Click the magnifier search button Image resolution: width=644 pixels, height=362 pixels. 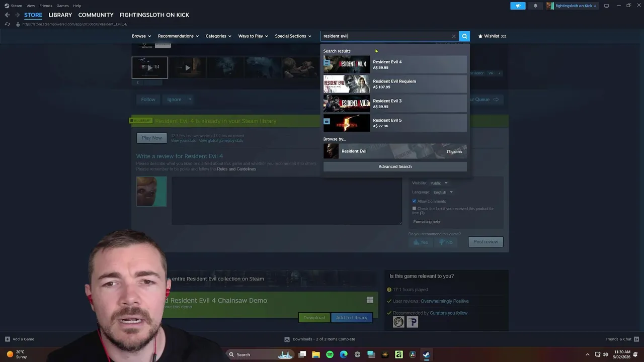click(x=464, y=36)
